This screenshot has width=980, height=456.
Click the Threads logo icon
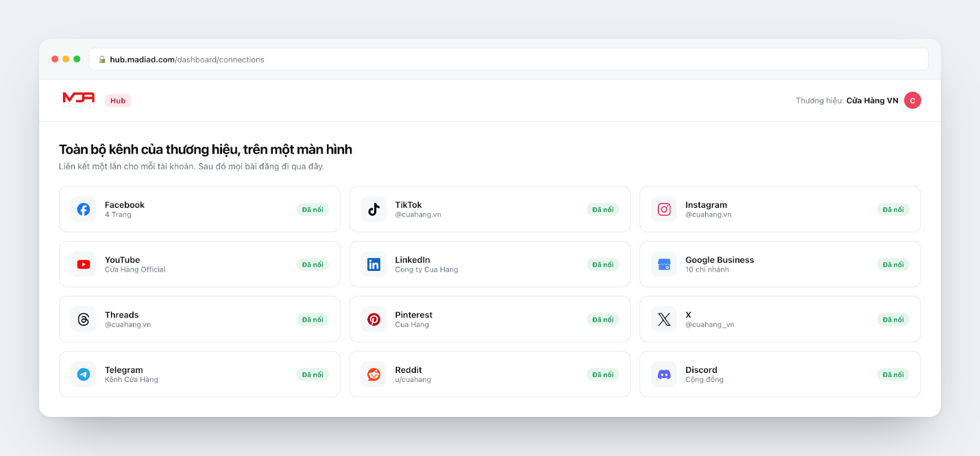(84, 320)
